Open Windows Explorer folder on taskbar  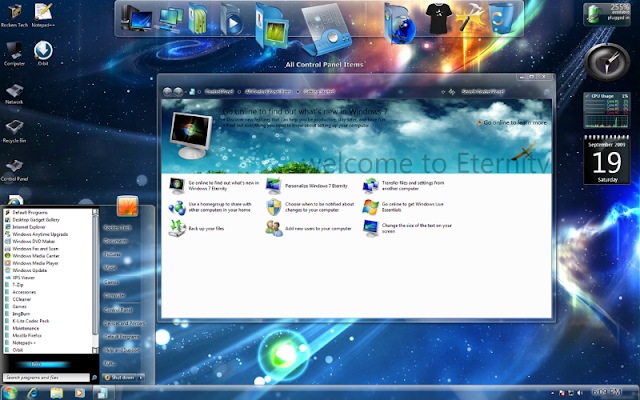point(57,393)
